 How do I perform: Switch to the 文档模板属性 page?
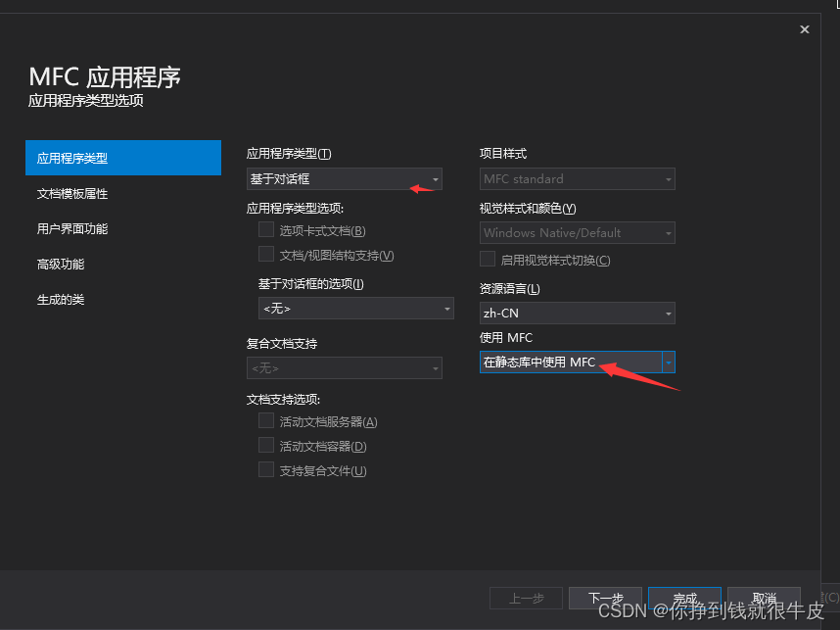point(76,193)
